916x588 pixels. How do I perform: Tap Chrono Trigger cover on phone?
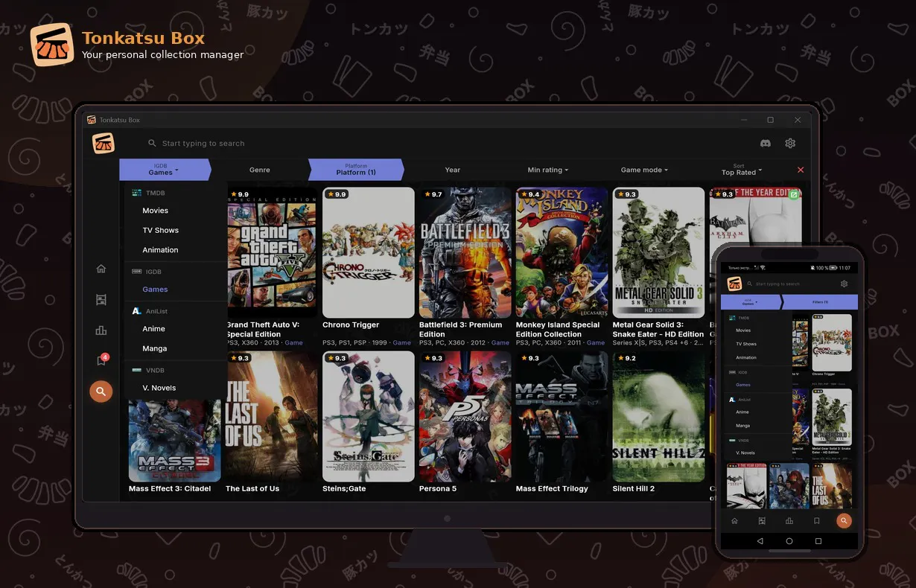(x=832, y=342)
